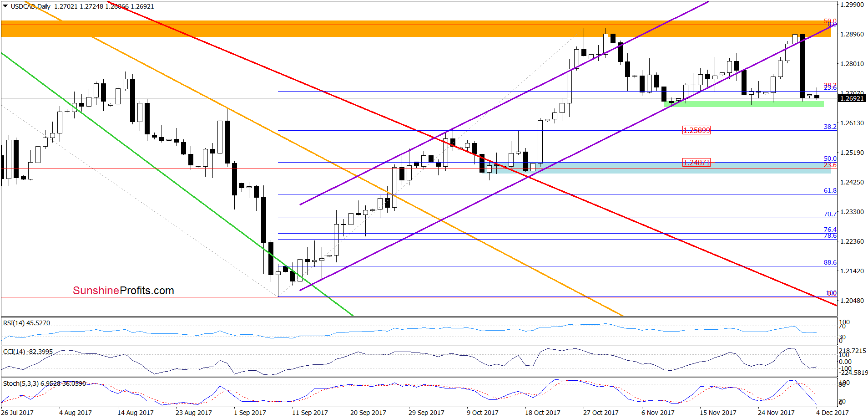Viewport: 868px width, 419px height.
Task: Click the 20 Sep 2017 date label
Action: [x=368, y=413]
